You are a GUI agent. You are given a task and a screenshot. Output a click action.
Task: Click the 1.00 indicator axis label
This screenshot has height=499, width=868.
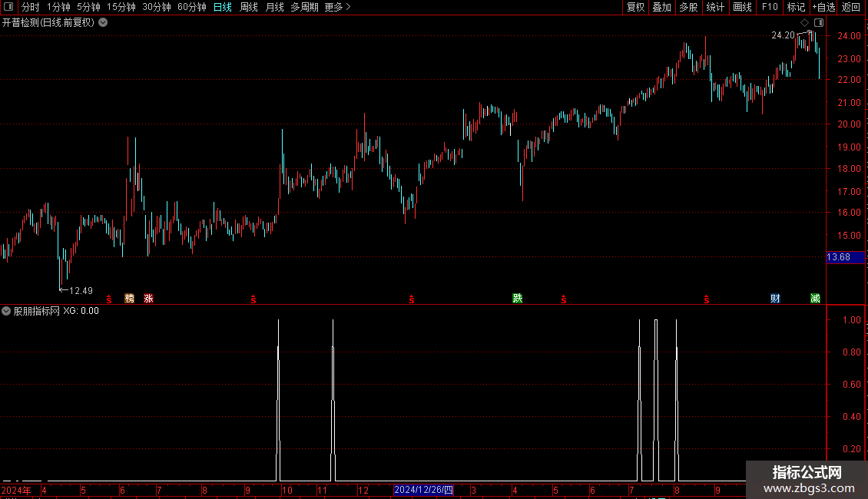pos(851,320)
